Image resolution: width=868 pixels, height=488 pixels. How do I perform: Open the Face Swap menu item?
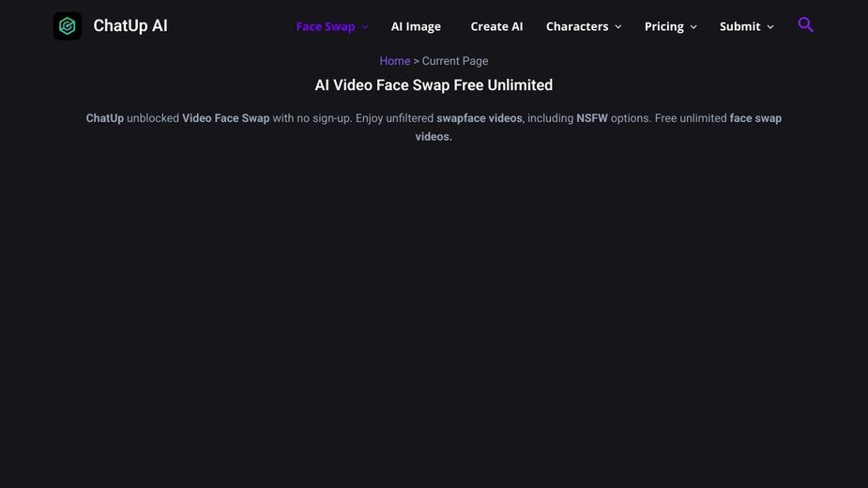tap(326, 26)
